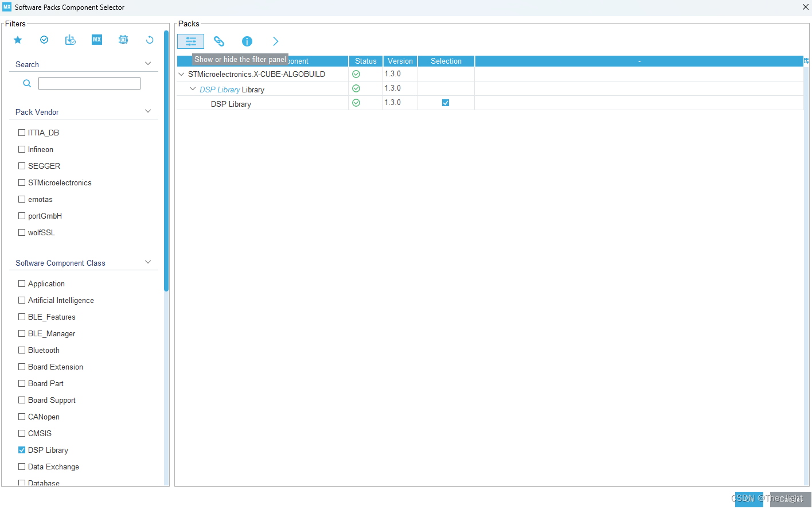Click the latest-installed download filter icon
Screen dimensions: 812x509
(x=70, y=40)
